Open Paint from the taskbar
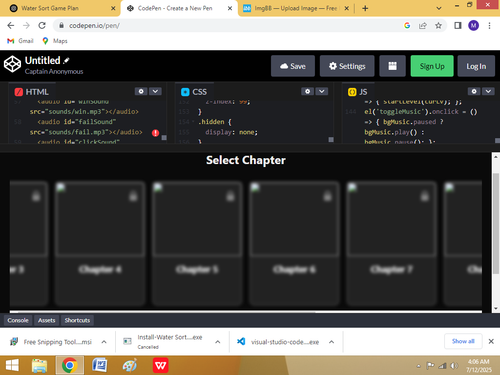Viewport: 500px width, 375px height. (130, 366)
